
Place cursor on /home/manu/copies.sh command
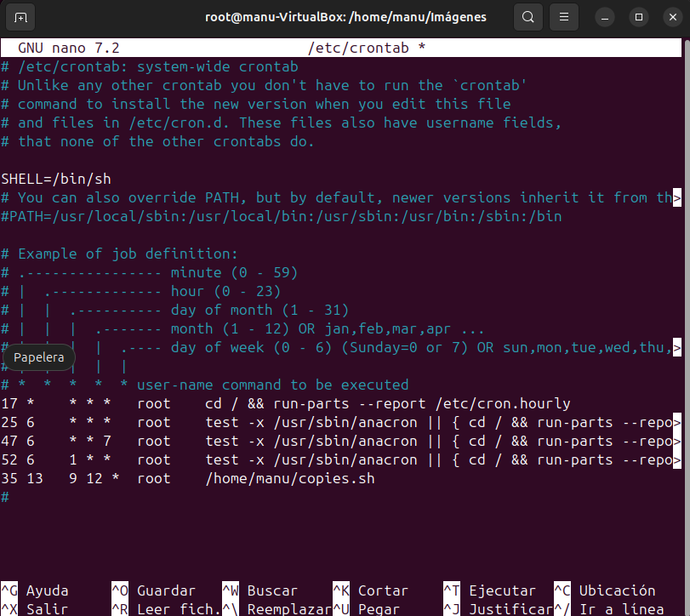(289, 479)
